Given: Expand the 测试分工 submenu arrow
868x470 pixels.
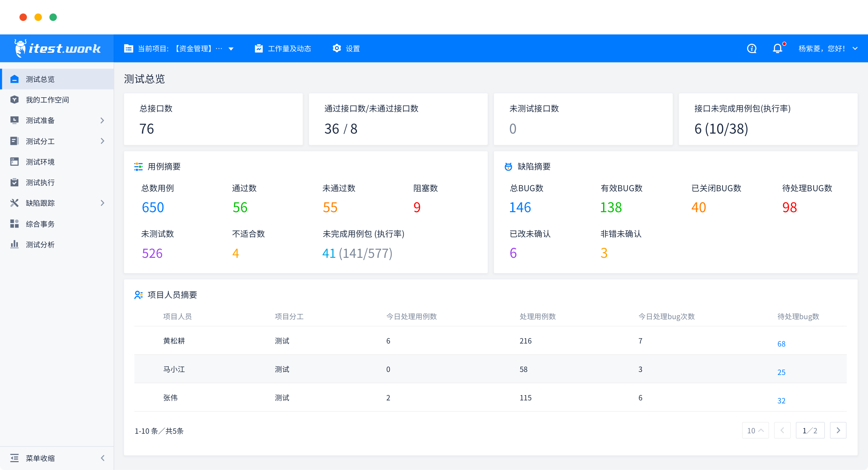Looking at the screenshot, I should point(103,141).
